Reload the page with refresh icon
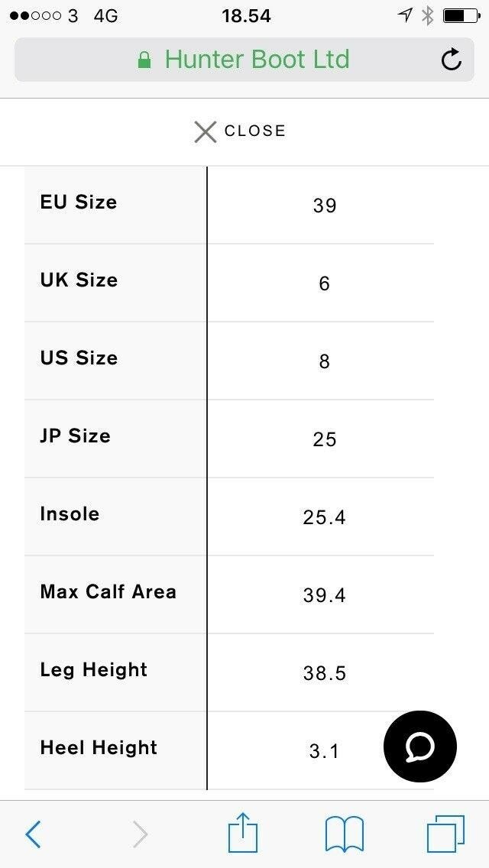Screen dimensions: 489x868 [x=452, y=60]
